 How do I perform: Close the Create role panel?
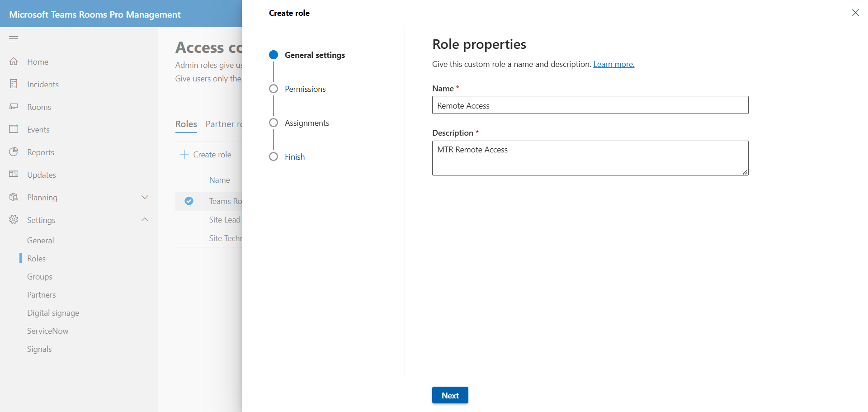[x=855, y=13]
